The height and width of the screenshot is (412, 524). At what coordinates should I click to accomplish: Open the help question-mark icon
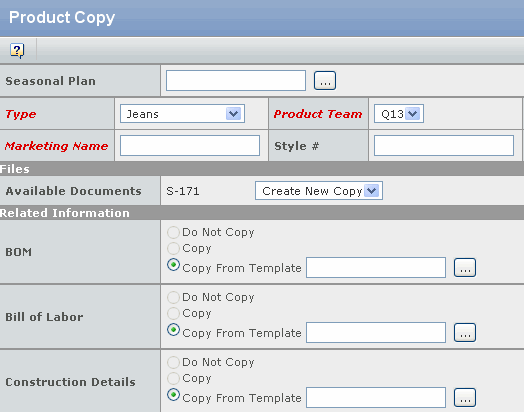pyautogui.click(x=17, y=51)
